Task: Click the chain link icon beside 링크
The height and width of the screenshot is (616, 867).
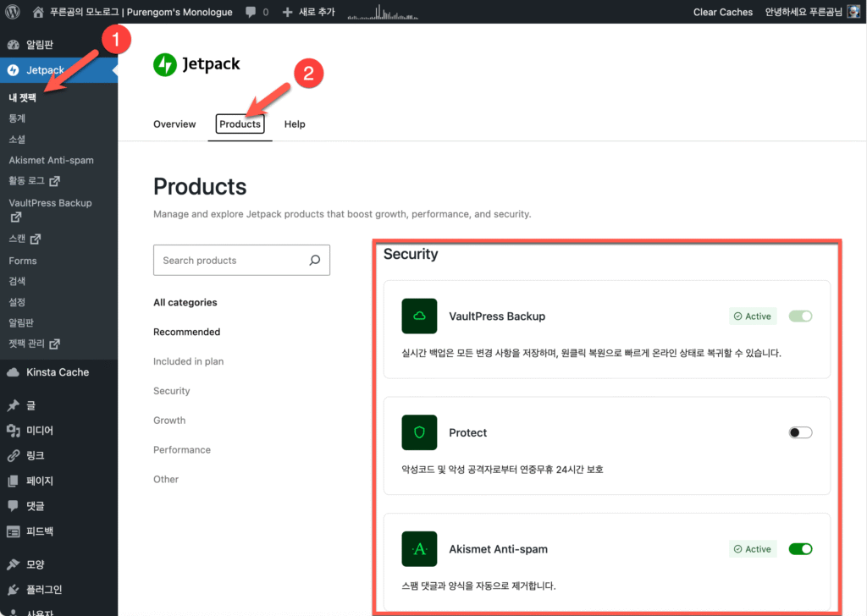Action: point(14,456)
